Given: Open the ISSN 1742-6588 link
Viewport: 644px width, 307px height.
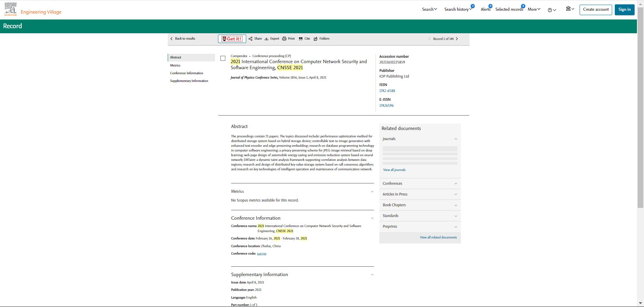Looking at the screenshot, I should click(387, 91).
